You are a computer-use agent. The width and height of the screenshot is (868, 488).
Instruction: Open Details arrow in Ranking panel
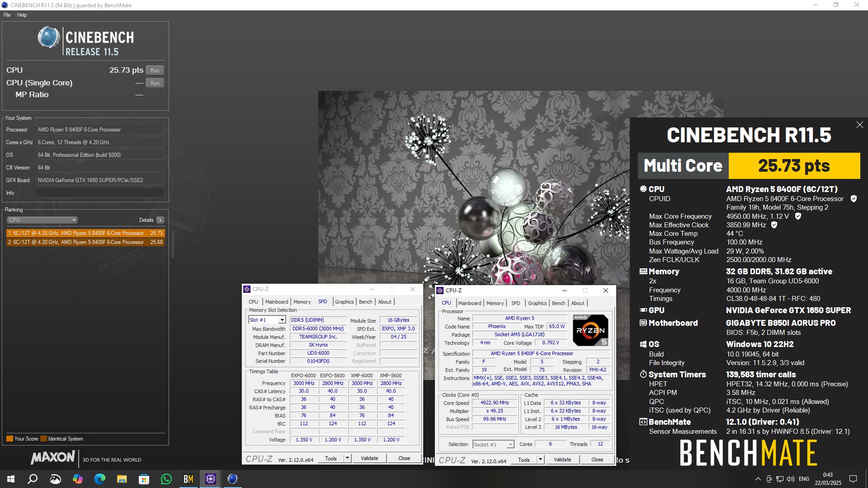(x=160, y=220)
